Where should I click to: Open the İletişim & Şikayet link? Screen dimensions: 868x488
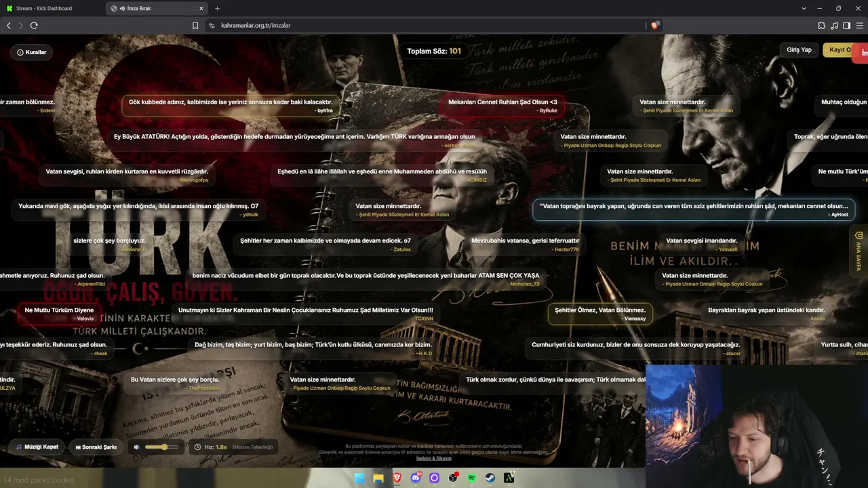click(434, 458)
